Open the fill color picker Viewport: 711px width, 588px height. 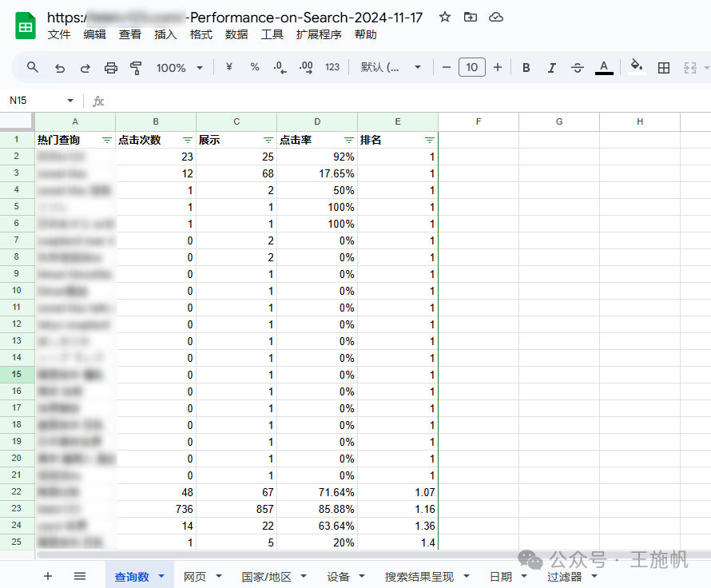pos(637,67)
